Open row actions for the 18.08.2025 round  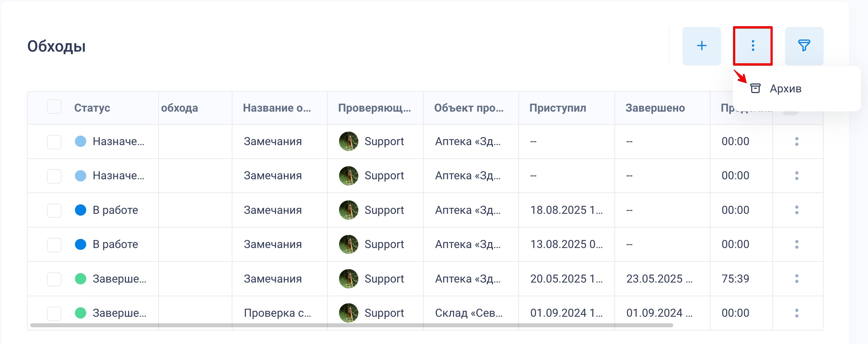pos(797,210)
